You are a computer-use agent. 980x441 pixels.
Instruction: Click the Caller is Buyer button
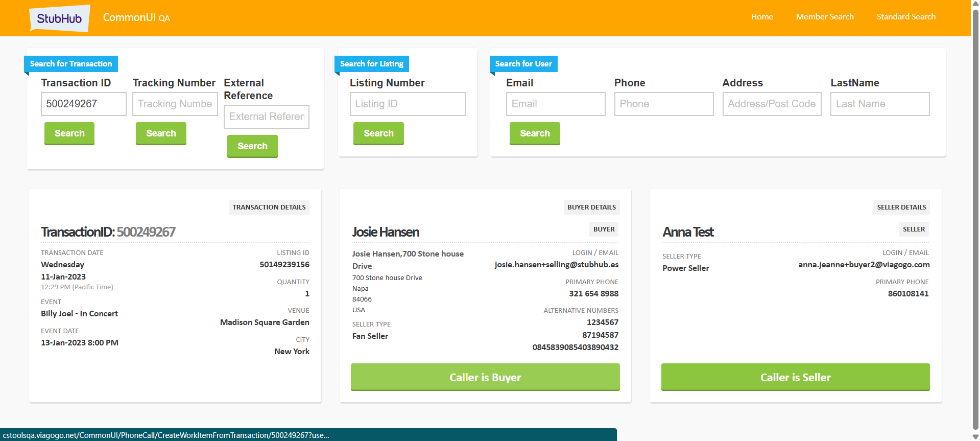pos(485,377)
